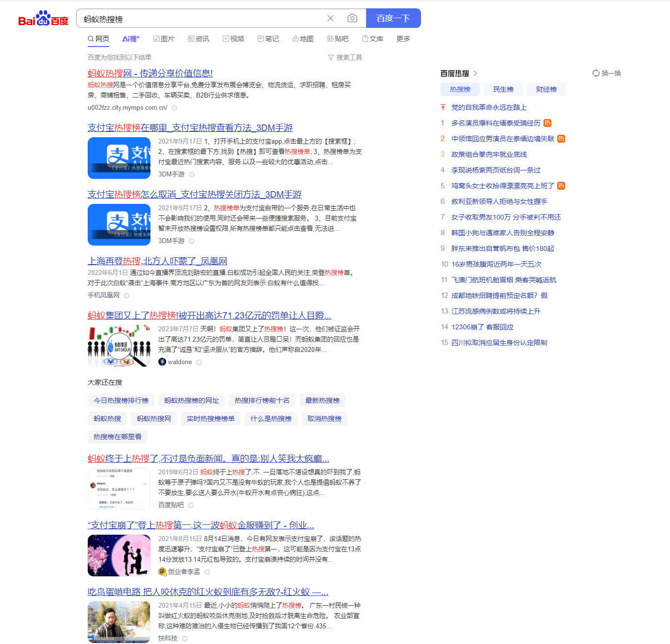Screen dimensions: 670x644
Task: Open 蚂蚁终于上热搜了 result link
Action: (x=208, y=458)
